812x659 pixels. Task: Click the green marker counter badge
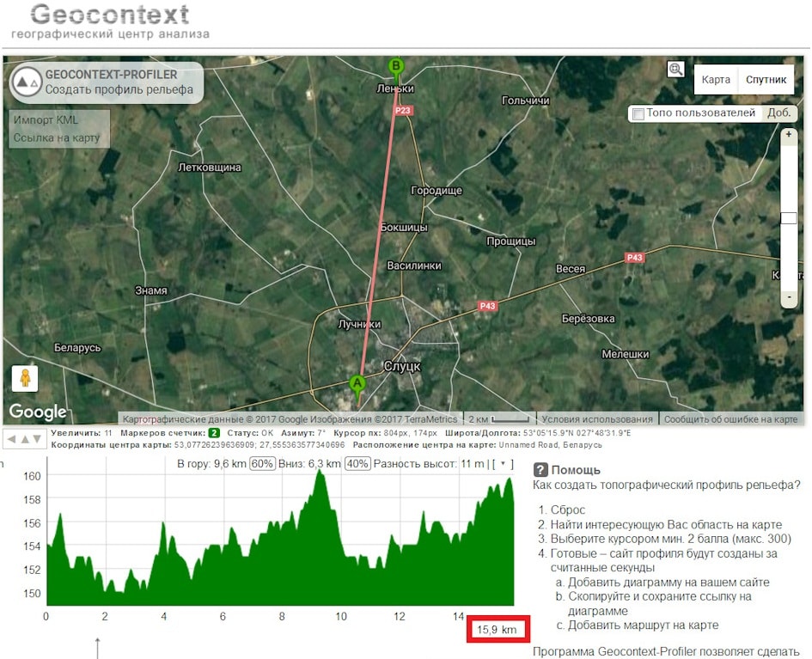214,433
